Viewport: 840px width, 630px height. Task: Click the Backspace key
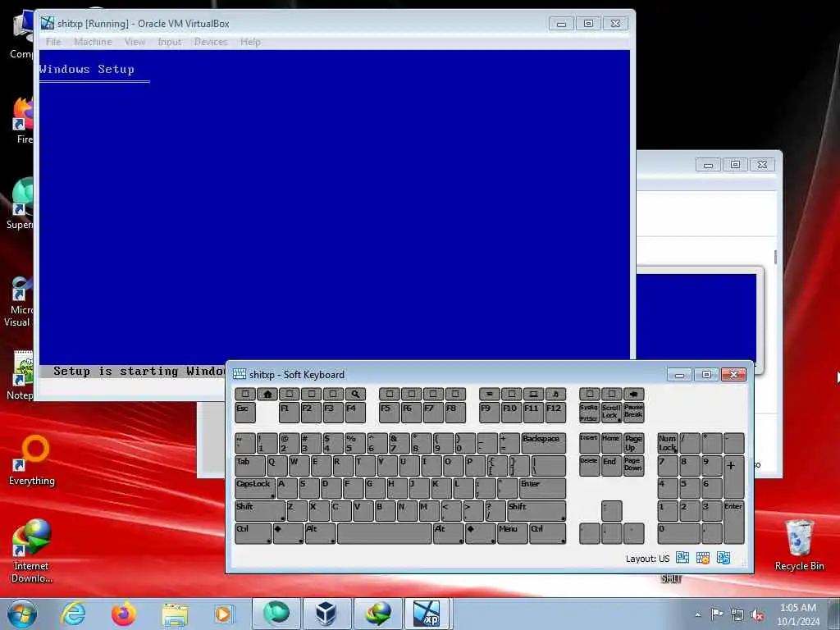[543, 443]
